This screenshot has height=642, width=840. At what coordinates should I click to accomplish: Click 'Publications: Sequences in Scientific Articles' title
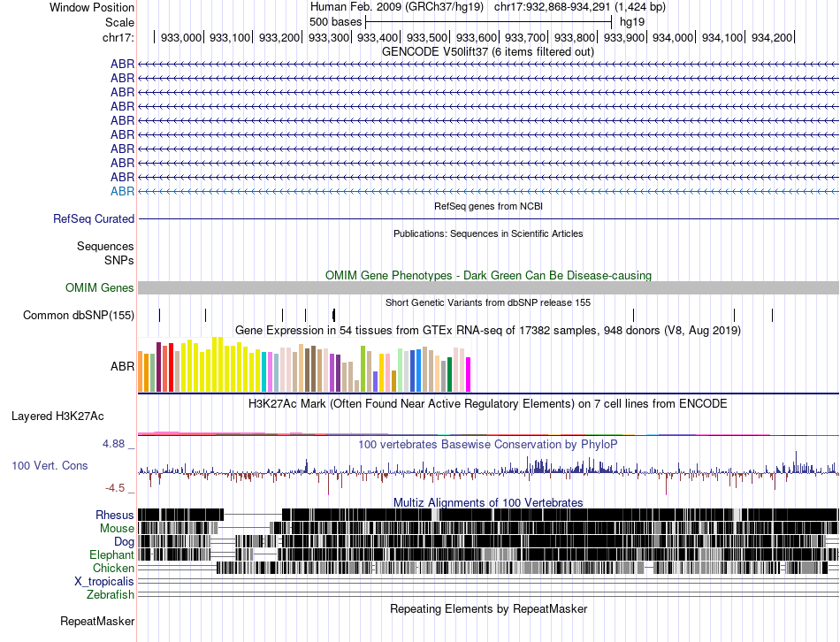coord(488,233)
